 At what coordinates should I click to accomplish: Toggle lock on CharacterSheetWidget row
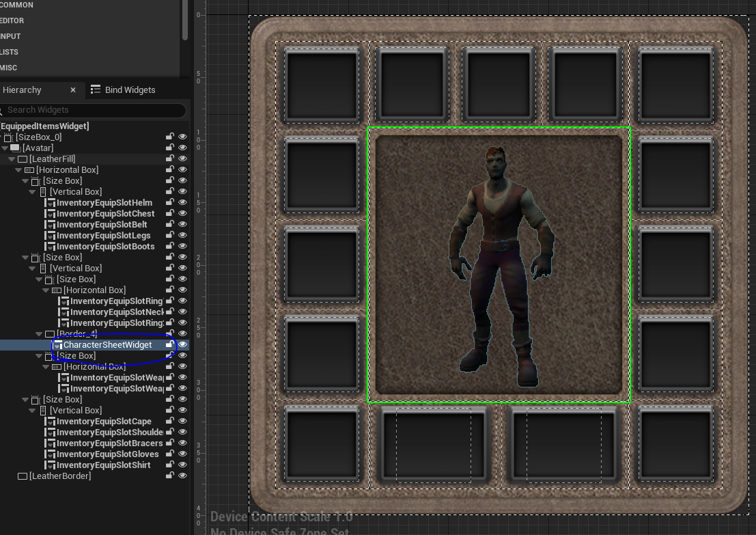pos(170,344)
